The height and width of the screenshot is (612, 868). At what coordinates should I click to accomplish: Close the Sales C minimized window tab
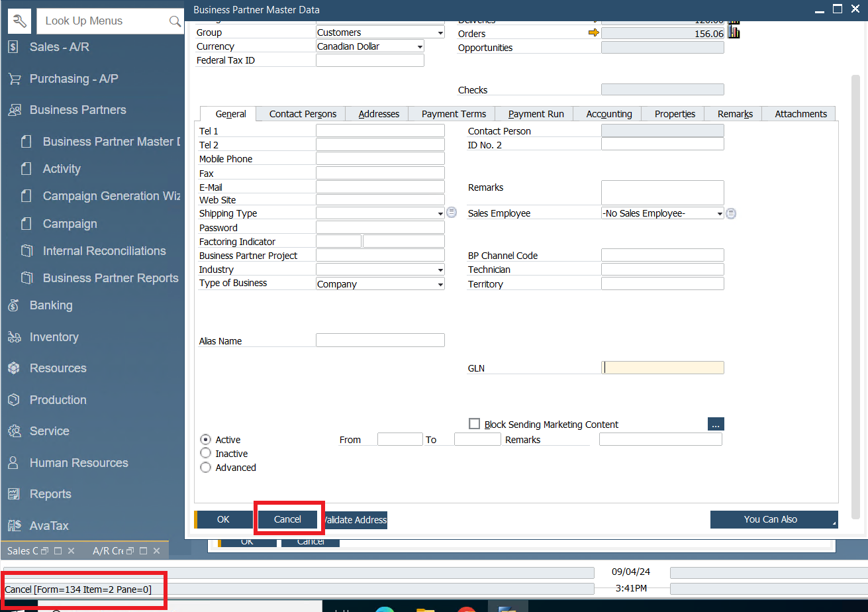[x=72, y=551]
